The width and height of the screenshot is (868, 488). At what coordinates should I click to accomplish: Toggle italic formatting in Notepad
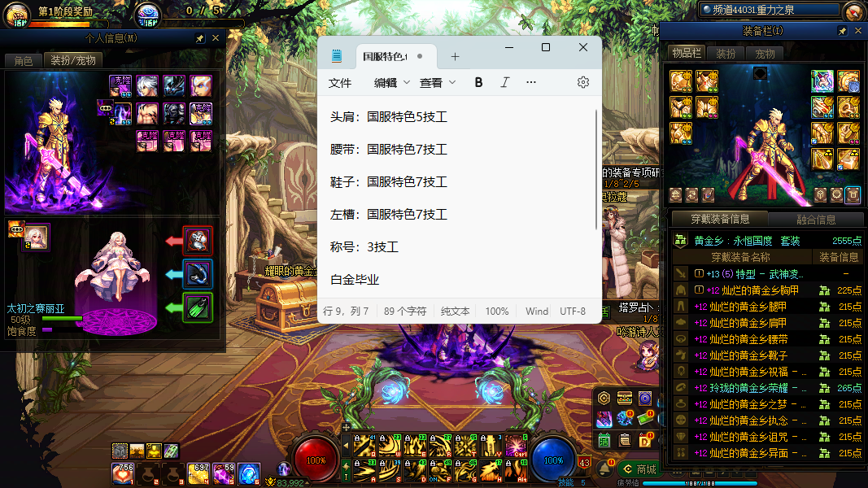[x=504, y=82]
